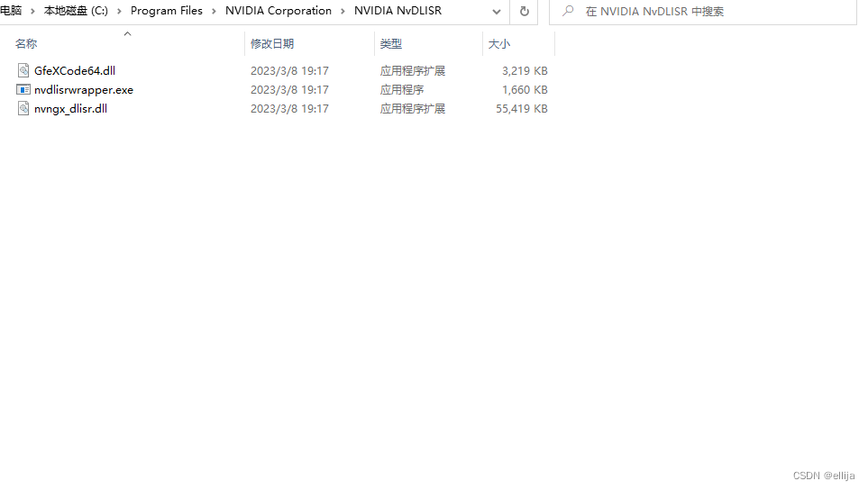Screen dimensions: 868x490
Task: Click the size value 3,219 KB
Action: 525,71
